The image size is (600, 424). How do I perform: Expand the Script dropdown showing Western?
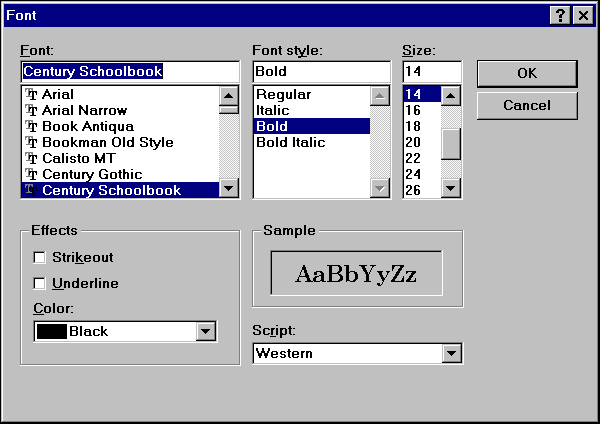click(x=452, y=353)
